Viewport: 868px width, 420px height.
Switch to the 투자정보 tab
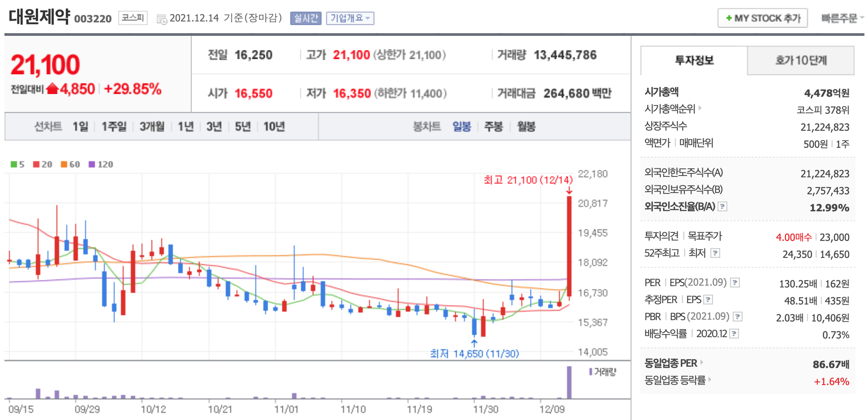(x=694, y=60)
